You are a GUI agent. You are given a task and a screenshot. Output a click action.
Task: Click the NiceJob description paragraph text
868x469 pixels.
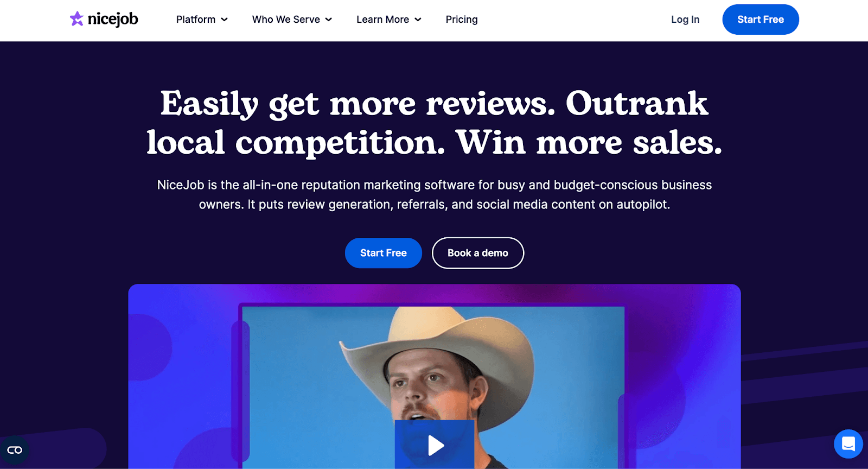coord(435,195)
